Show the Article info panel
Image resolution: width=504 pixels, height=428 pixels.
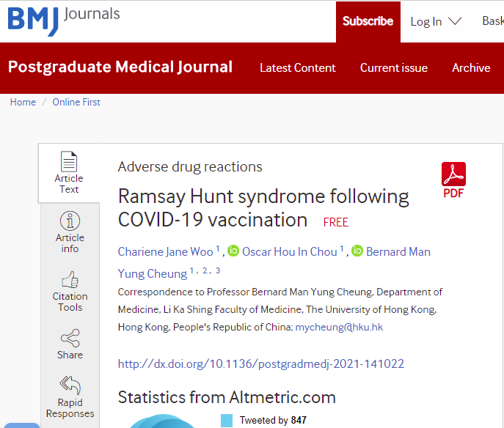[x=70, y=232]
